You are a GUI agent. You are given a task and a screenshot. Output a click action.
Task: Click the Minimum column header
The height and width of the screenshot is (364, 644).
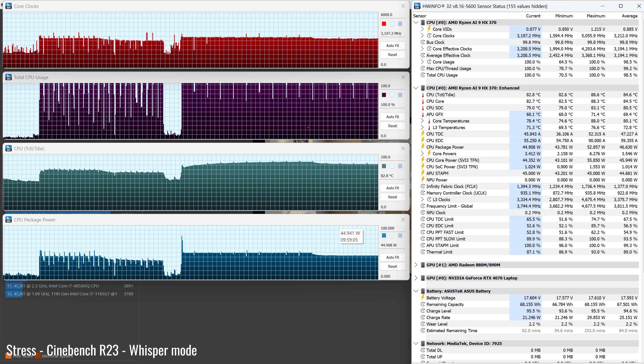click(558, 16)
